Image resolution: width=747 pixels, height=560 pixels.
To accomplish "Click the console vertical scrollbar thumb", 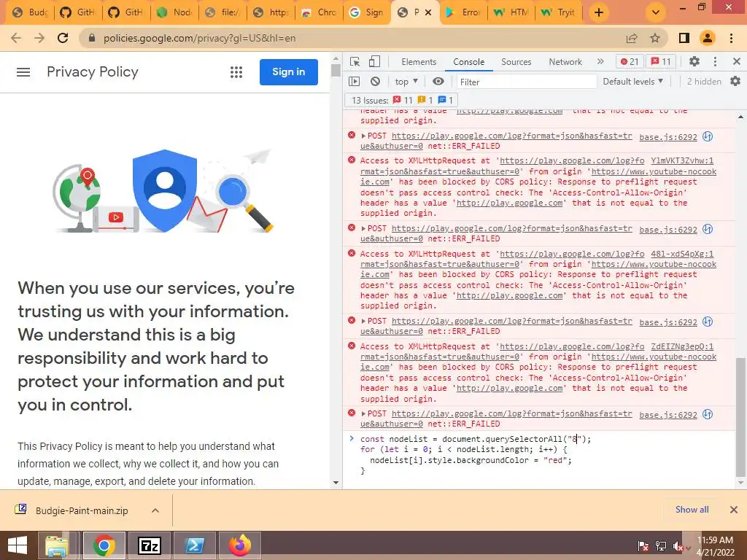I will 740,416.
